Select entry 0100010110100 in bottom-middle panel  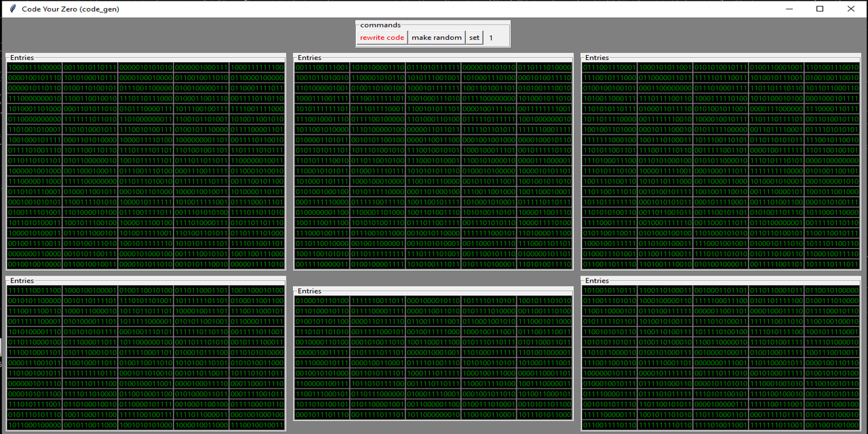(x=321, y=300)
